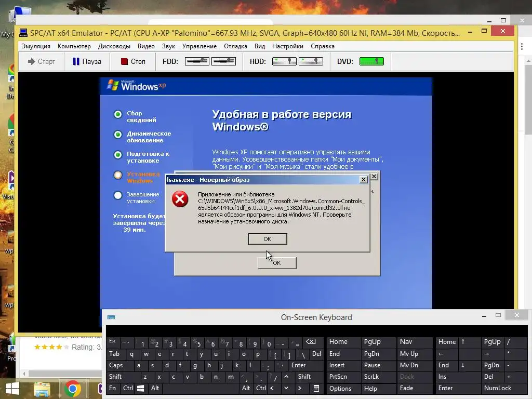This screenshot has height=399, width=532.
Task: Click the Windows logo key on On-Screen Keyboard
Action: pyautogui.click(x=140, y=389)
